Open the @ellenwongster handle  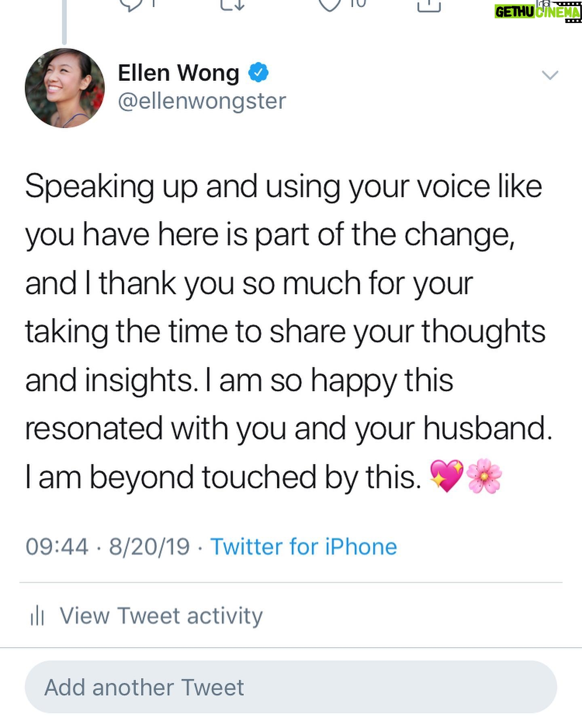[x=202, y=101]
